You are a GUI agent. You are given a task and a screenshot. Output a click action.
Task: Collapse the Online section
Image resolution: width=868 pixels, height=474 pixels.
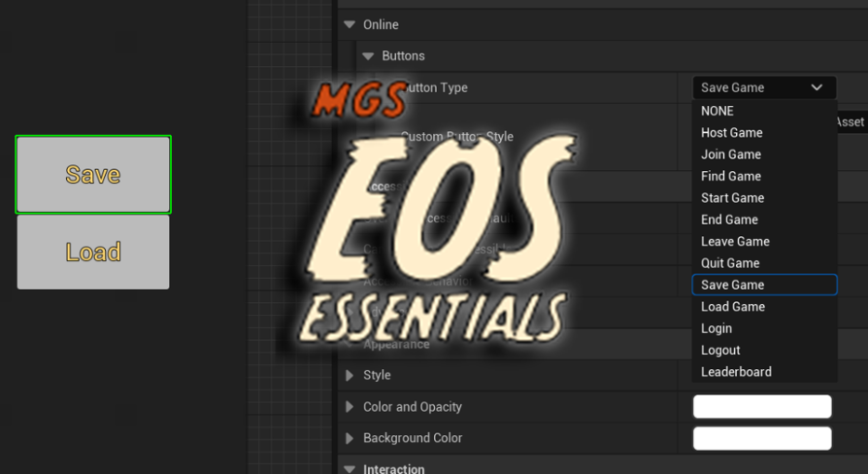(x=350, y=25)
